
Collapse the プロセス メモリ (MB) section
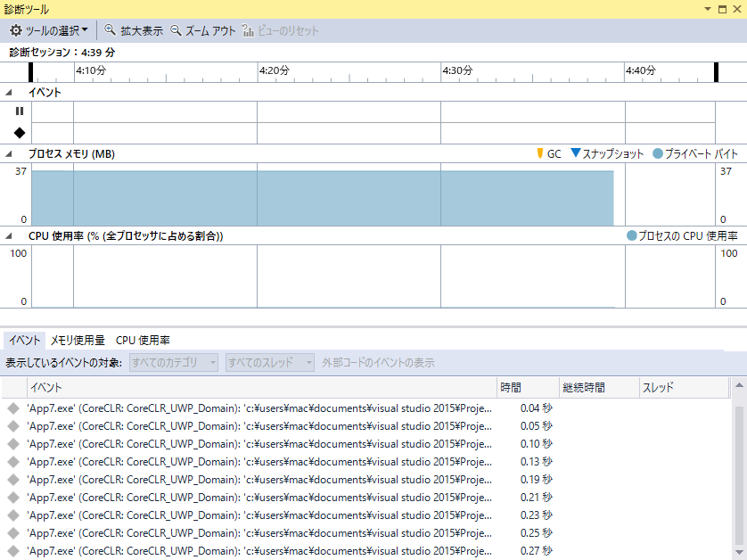tap(9, 154)
